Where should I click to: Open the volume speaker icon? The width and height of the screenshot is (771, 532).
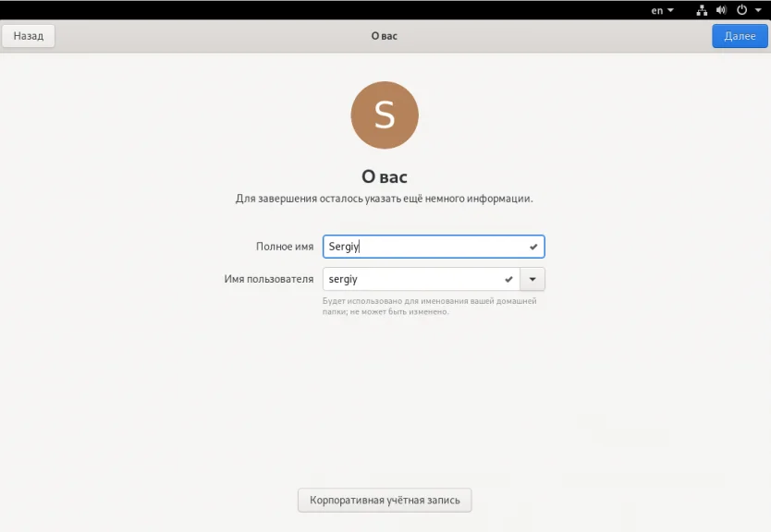[x=721, y=10]
